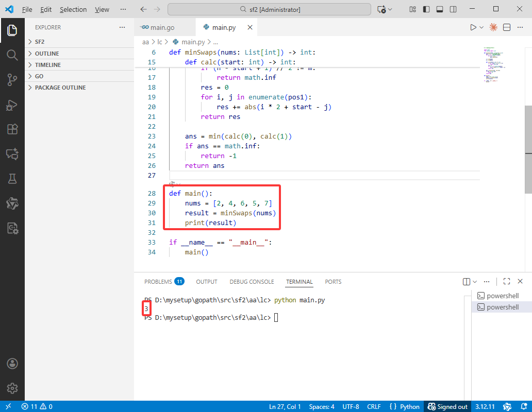Screen dimensions: 532x412
Task: Open the File menu
Action: pyautogui.click(x=27, y=9)
